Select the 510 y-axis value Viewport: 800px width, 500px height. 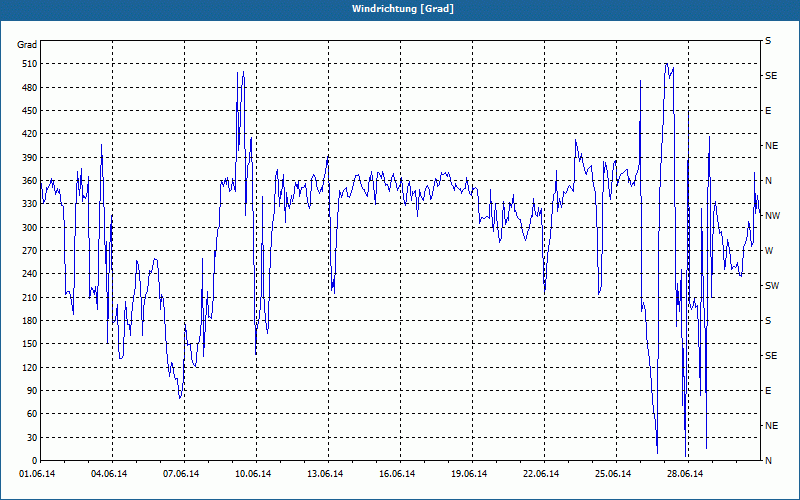(29, 64)
